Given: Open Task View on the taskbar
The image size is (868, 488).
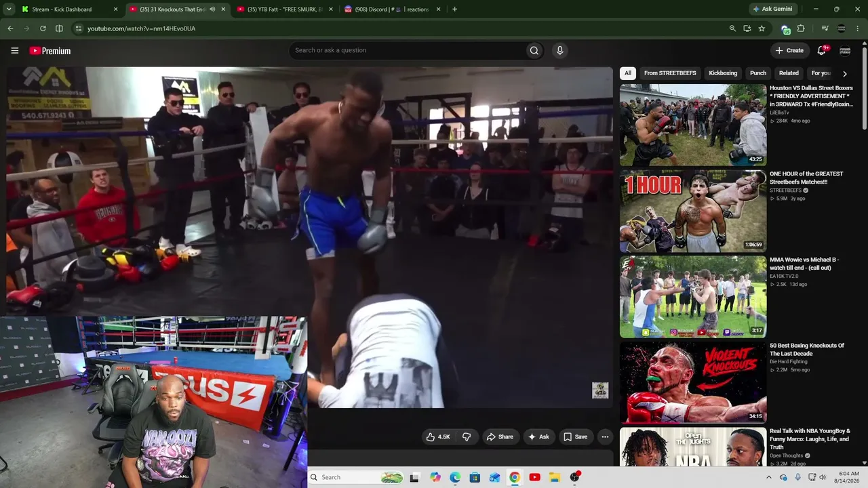Looking at the screenshot, I should click(x=414, y=477).
